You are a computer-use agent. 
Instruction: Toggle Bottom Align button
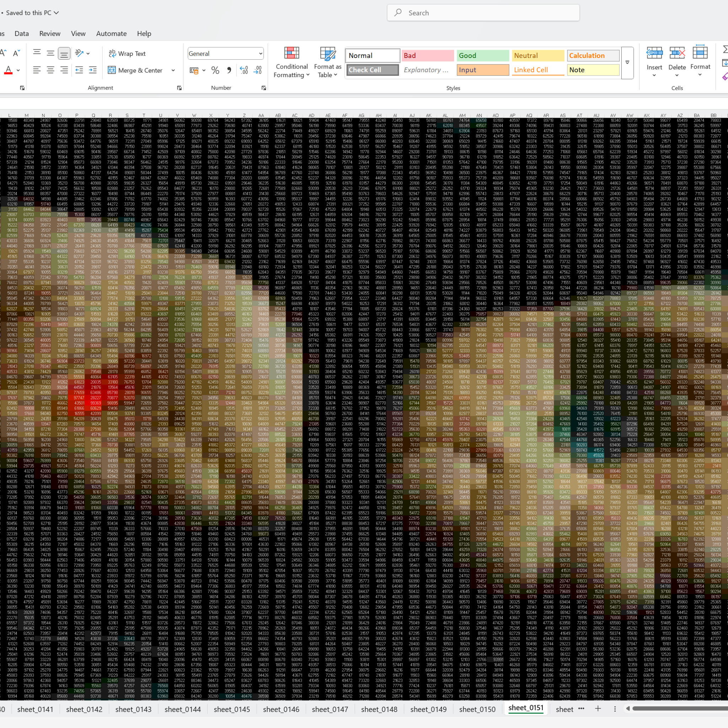coord(64,54)
